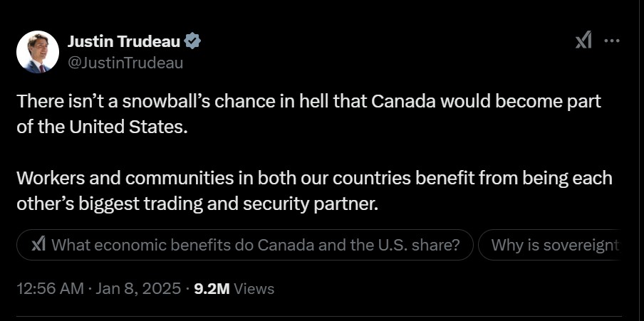Click the 9.2M view count number

point(212,288)
